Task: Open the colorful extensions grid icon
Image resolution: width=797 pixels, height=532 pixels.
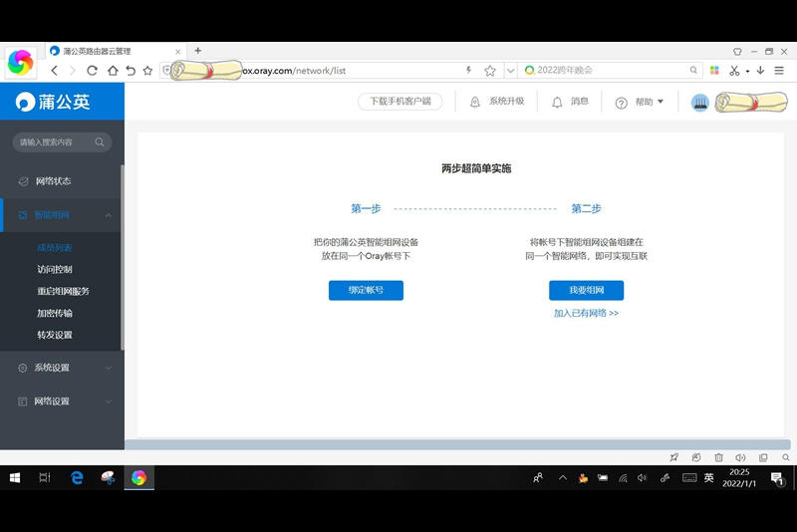Action: [714, 70]
